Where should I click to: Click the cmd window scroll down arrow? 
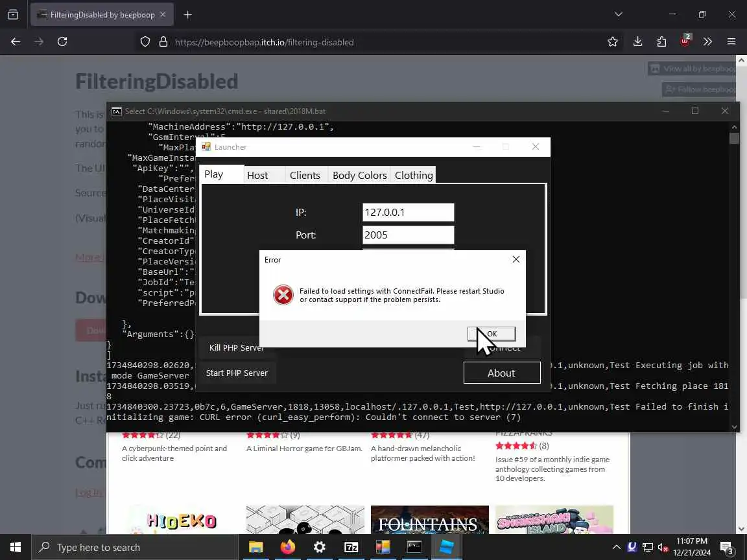pyautogui.click(x=734, y=426)
